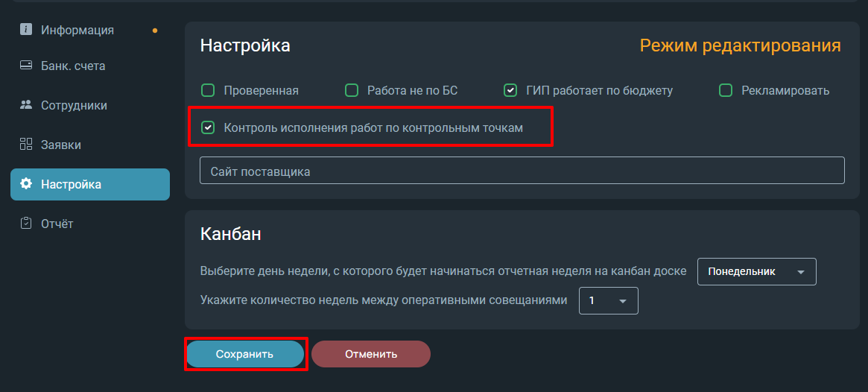Check the Работа не по БС option
Screen dimensions: 868x392
click(352, 90)
